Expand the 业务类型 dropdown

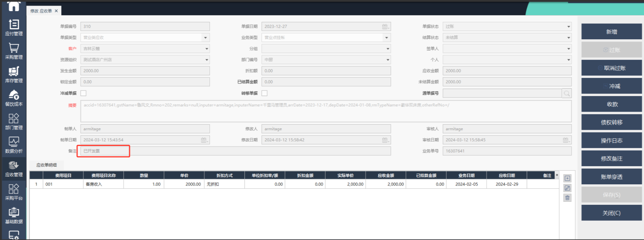point(387,37)
